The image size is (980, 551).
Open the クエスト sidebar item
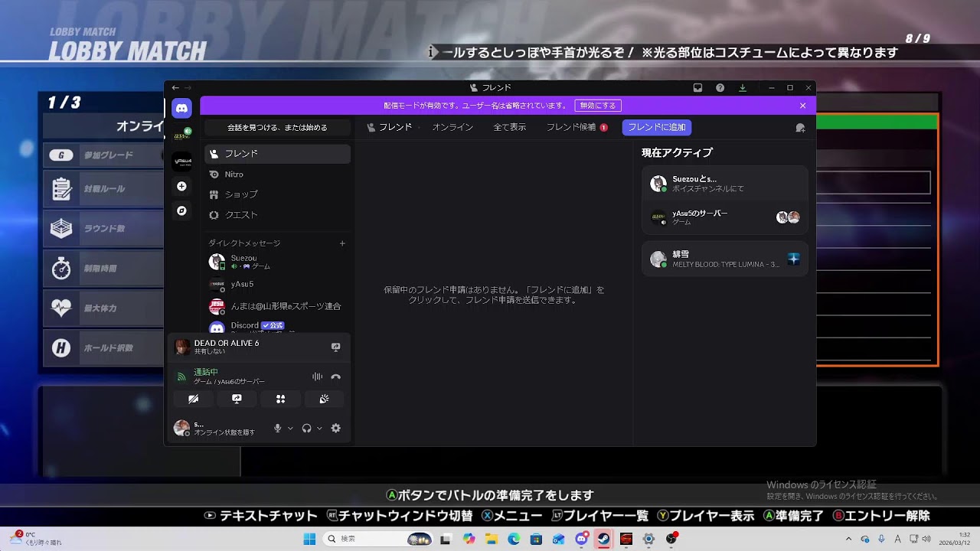(x=277, y=215)
